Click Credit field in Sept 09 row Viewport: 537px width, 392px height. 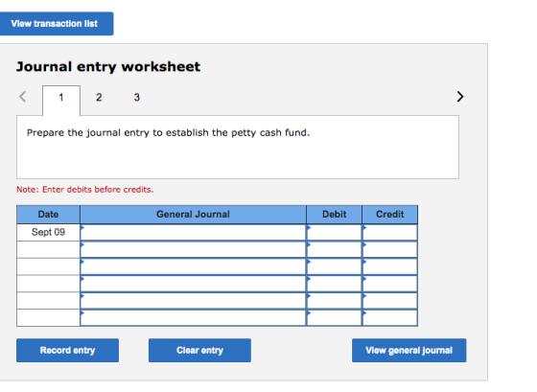coord(389,233)
